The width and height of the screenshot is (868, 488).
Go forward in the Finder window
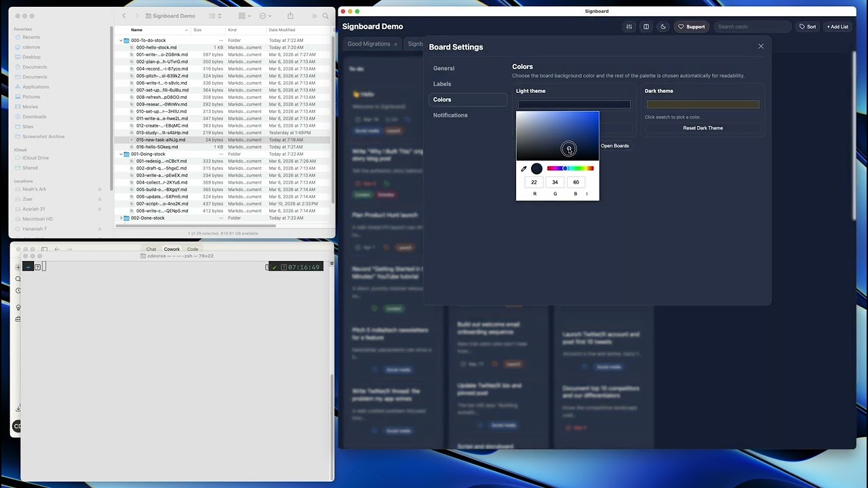click(x=137, y=16)
